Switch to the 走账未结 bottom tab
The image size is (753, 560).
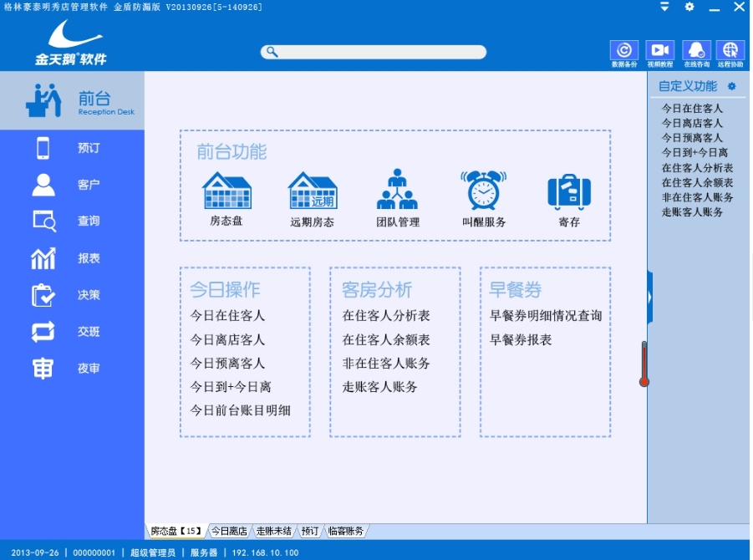[x=273, y=531]
